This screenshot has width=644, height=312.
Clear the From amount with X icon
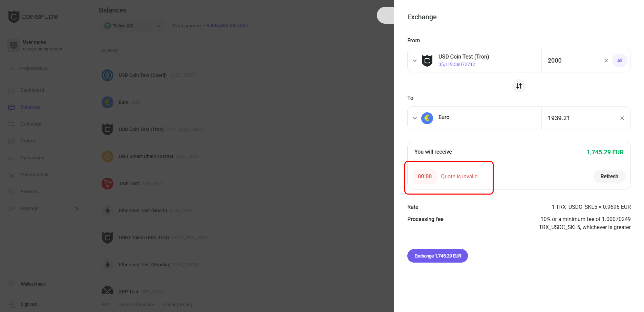[606, 61]
